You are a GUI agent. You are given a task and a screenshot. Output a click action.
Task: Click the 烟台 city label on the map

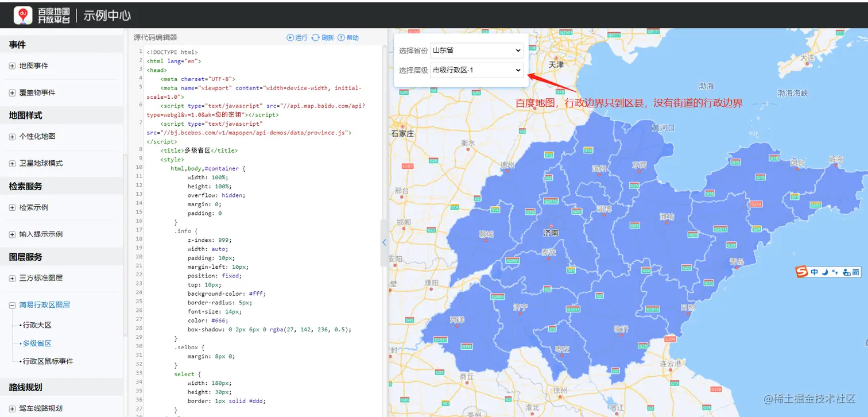[797, 163]
